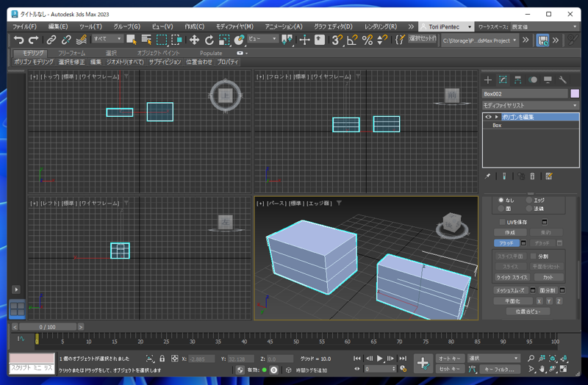Click Remove Modifier trash icon

[532, 176]
